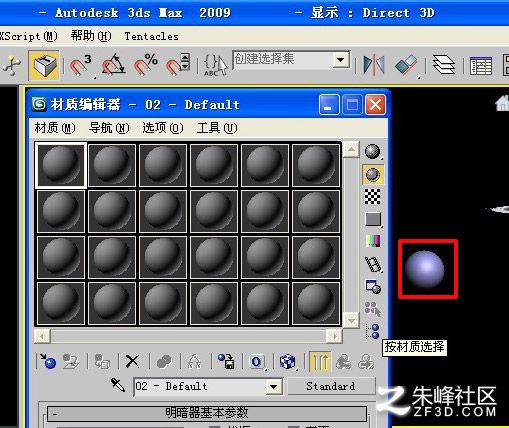
Task: Click the sample slots scroll down arrow
Action: [351, 321]
